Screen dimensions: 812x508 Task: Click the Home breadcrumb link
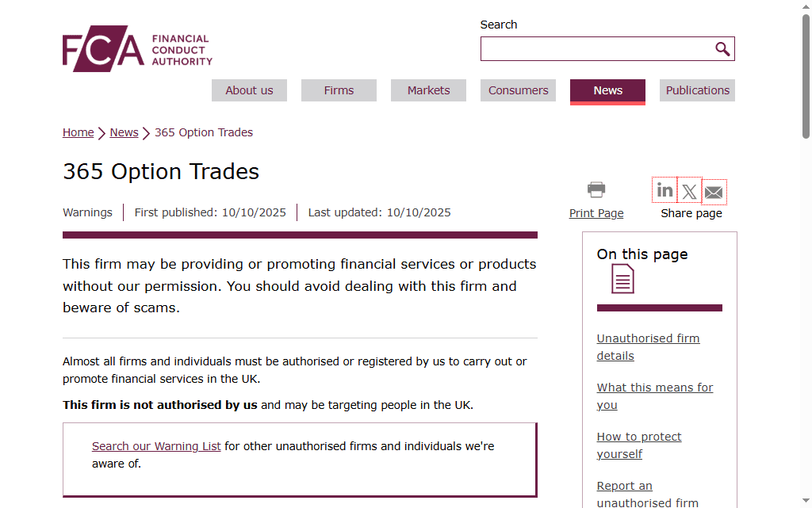point(79,132)
